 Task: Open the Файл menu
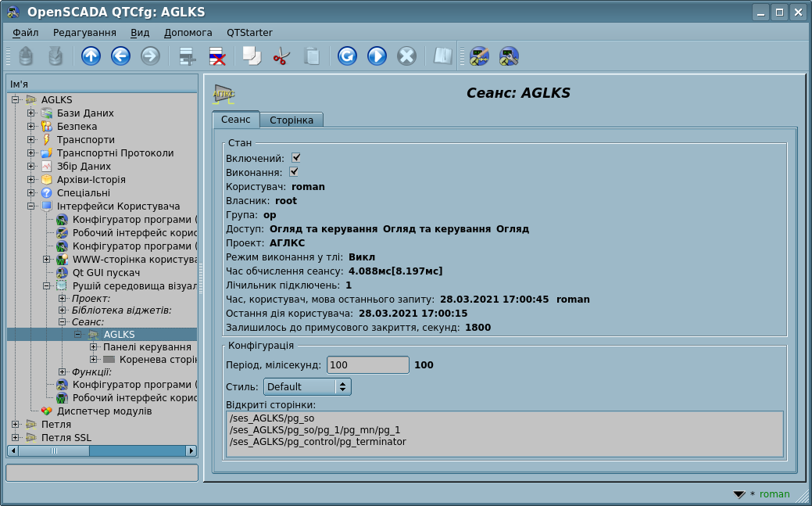[x=25, y=33]
